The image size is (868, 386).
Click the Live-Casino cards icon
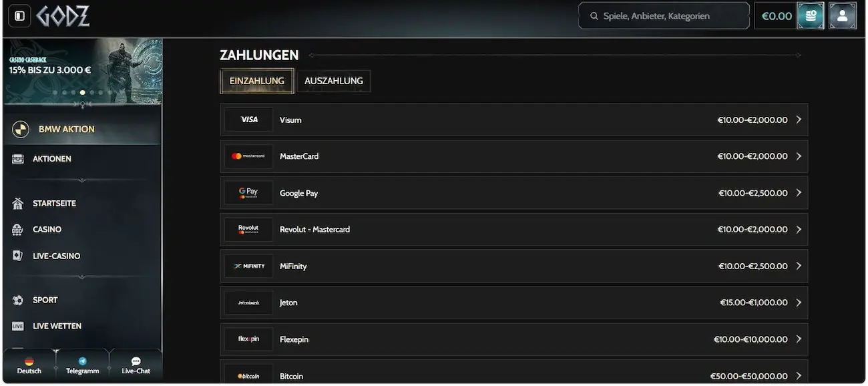(18, 256)
